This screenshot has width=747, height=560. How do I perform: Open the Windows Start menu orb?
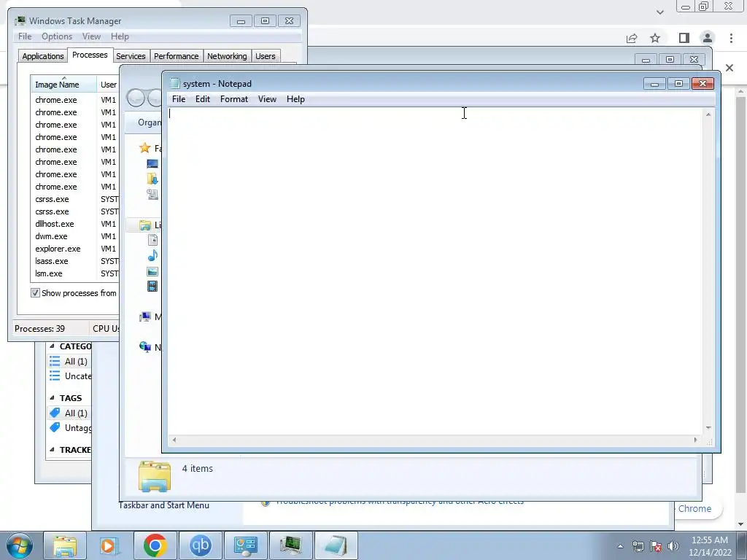click(x=20, y=545)
